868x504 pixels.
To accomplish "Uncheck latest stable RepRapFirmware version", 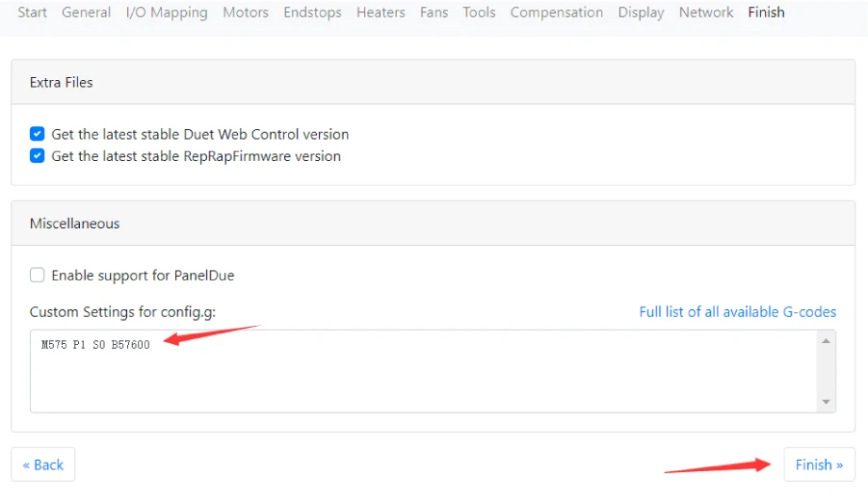I will (x=38, y=156).
